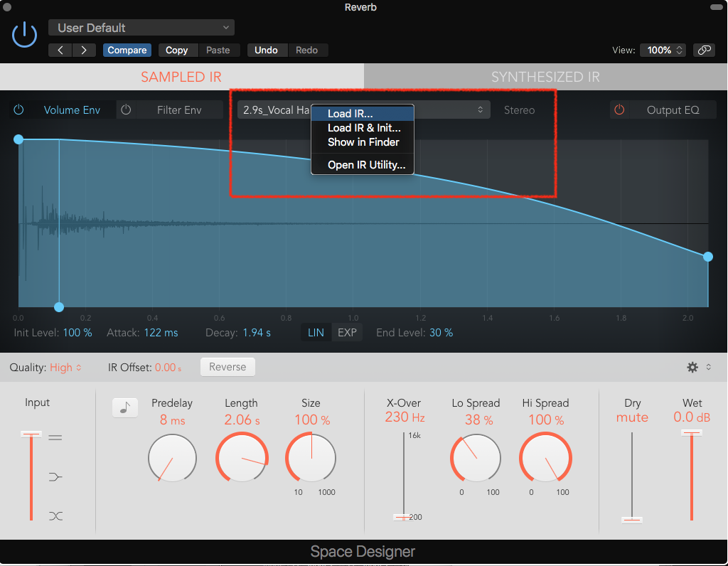Click the X-Over 230 Hz value
This screenshot has height=566, width=728.
405,417
